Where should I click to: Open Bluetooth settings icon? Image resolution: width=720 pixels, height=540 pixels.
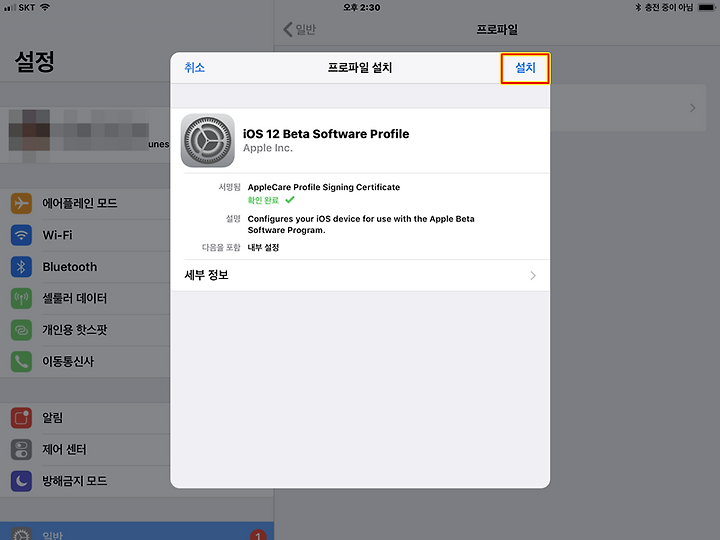point(22,267)
